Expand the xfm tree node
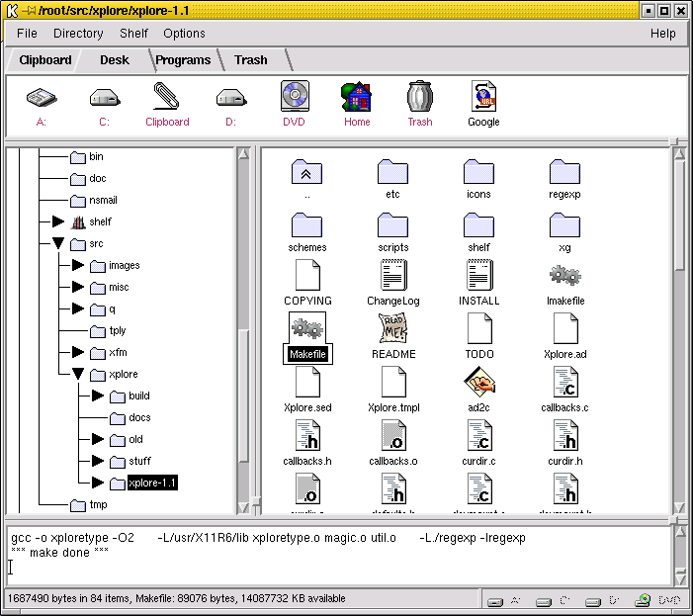 [x=78, y=352]
